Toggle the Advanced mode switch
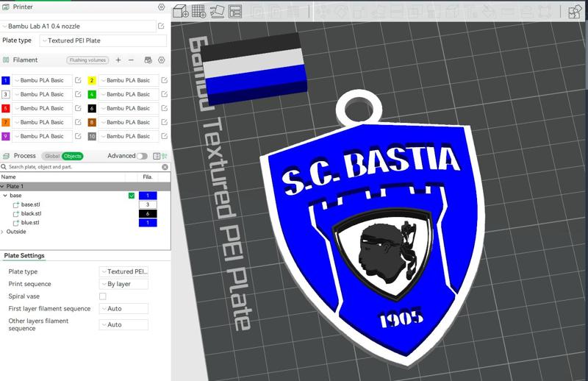The width and height of the screenshot is (588, 381). (142, 156)
